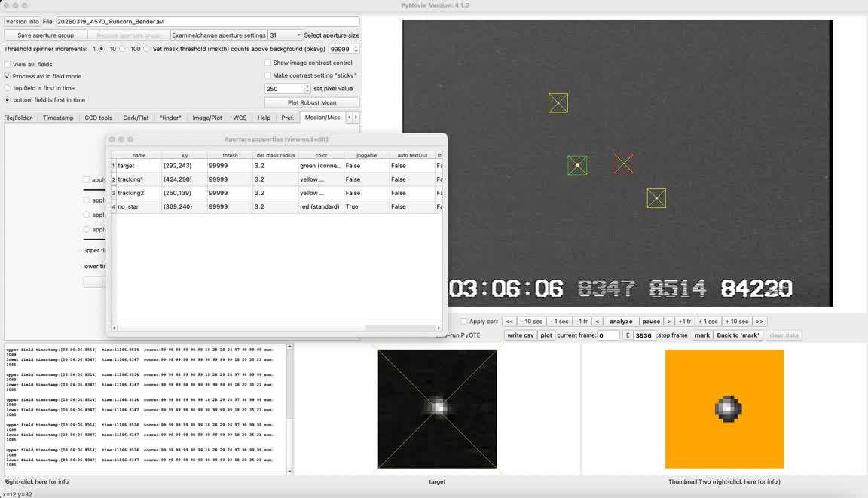Increment the mask threshold spinner value
The width and height of the screenshot is (868, 498).
point(356,47)
